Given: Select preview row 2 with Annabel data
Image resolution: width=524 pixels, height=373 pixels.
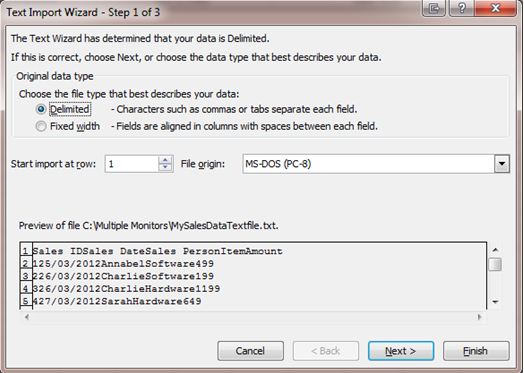Looking at the screenshot, I should click(x=123, y=264).
